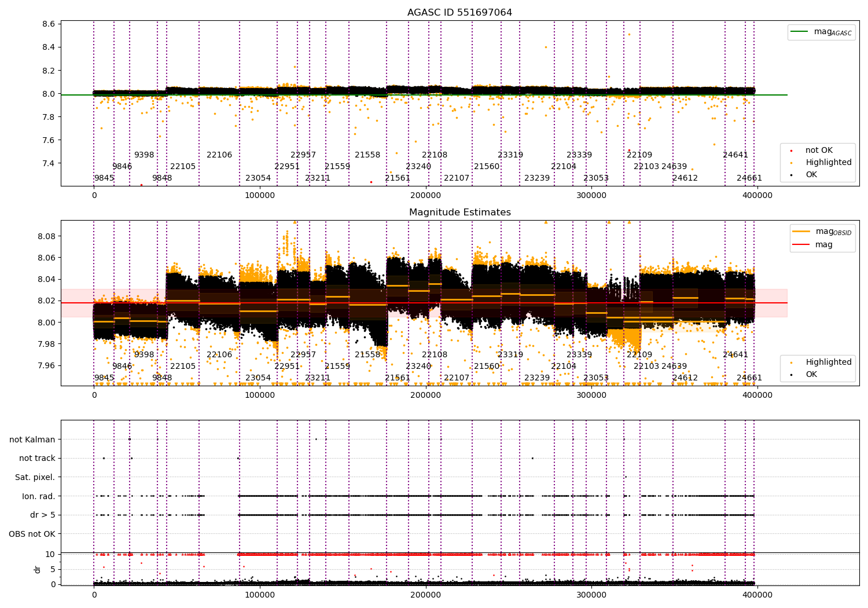Click the red 'mag' legend entry
Screen dimensions: 868x608
pyautogui.click(x=812, y=244)
